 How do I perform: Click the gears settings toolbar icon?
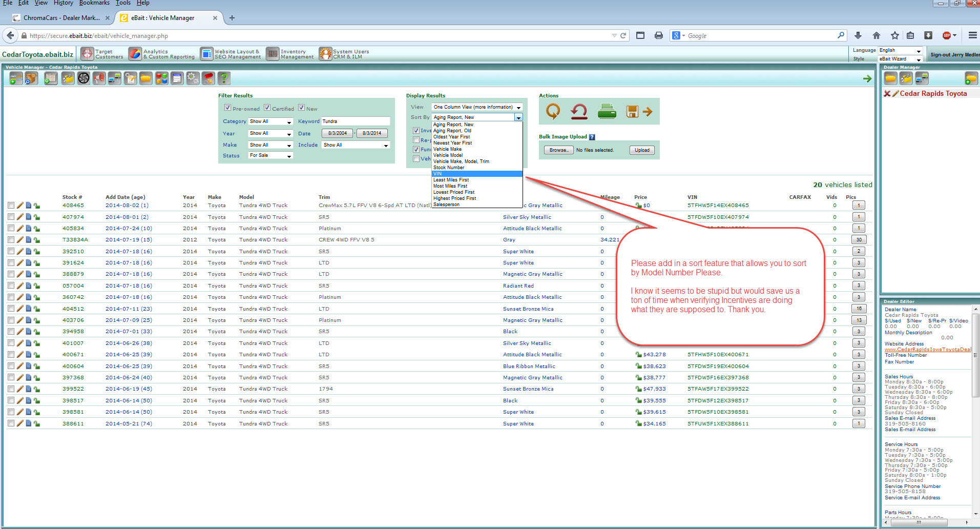(193, 78)
